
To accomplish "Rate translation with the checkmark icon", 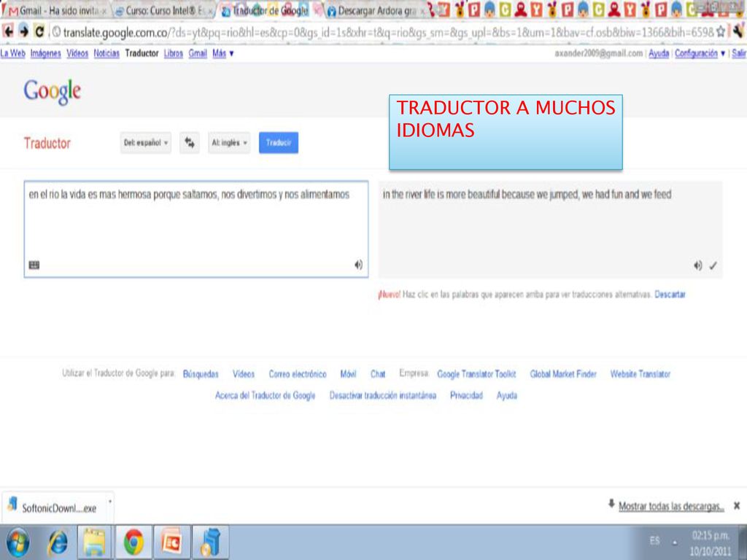I will [713, 265].
